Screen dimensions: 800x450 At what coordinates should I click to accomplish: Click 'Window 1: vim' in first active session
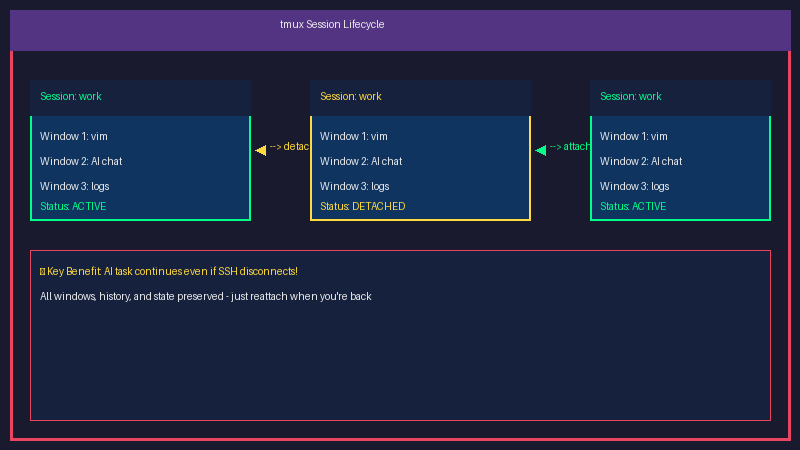click(74, 136)
